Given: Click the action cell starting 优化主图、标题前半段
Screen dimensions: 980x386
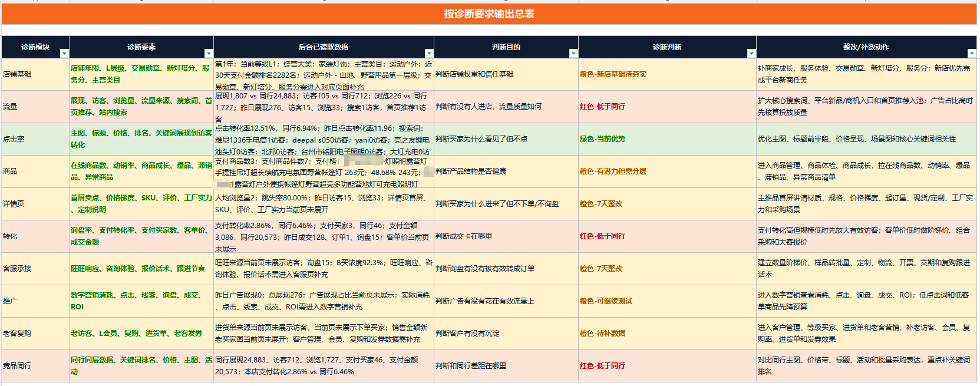Looking at the screenshot, I should pos(866,139).
